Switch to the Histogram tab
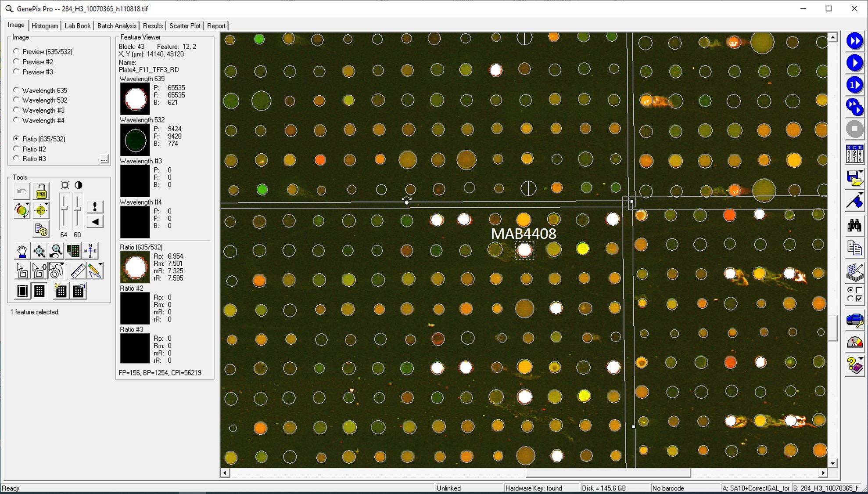The image size is (868, 494). 45,26
